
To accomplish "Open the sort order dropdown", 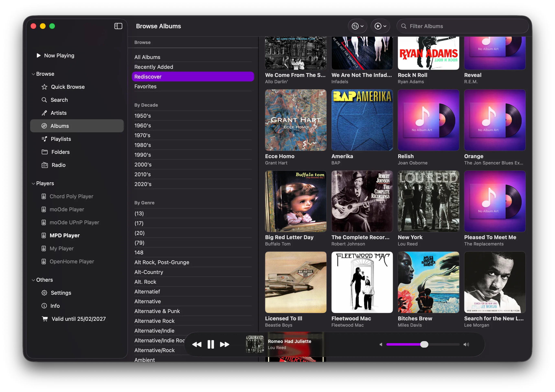I will click(x=358, y=26).
